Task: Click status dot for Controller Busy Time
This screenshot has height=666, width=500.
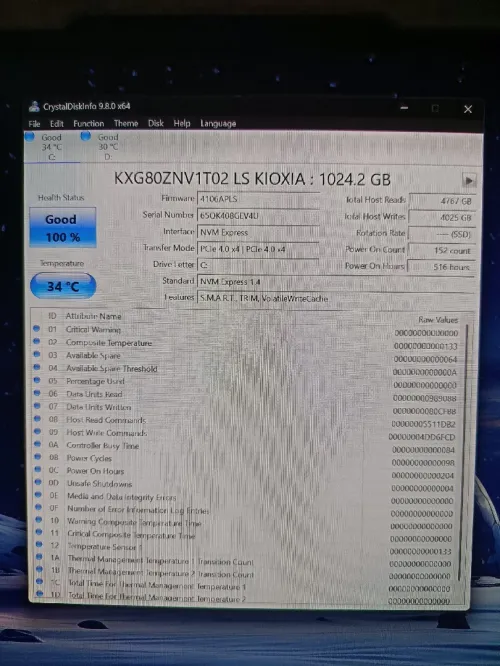Action: 38,444
